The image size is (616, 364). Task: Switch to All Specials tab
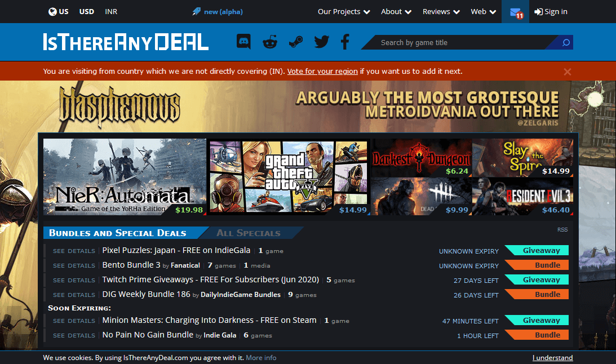point(249,233)
